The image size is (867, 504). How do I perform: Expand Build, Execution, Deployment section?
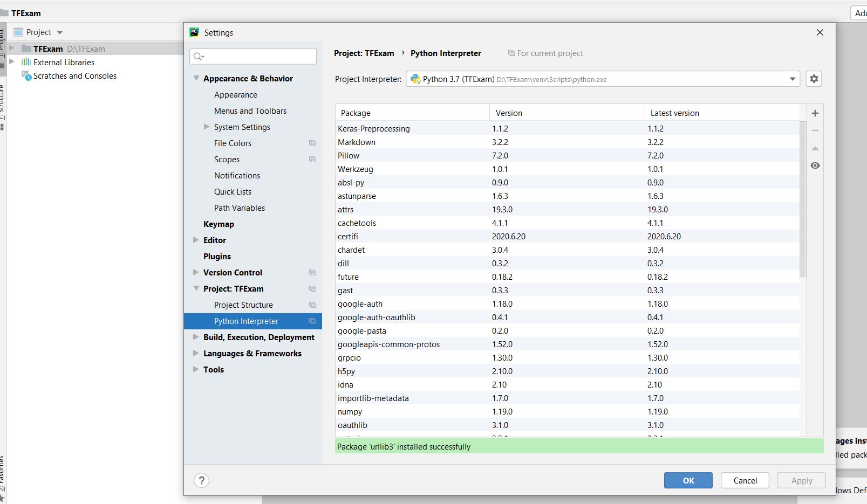[196, 337]
